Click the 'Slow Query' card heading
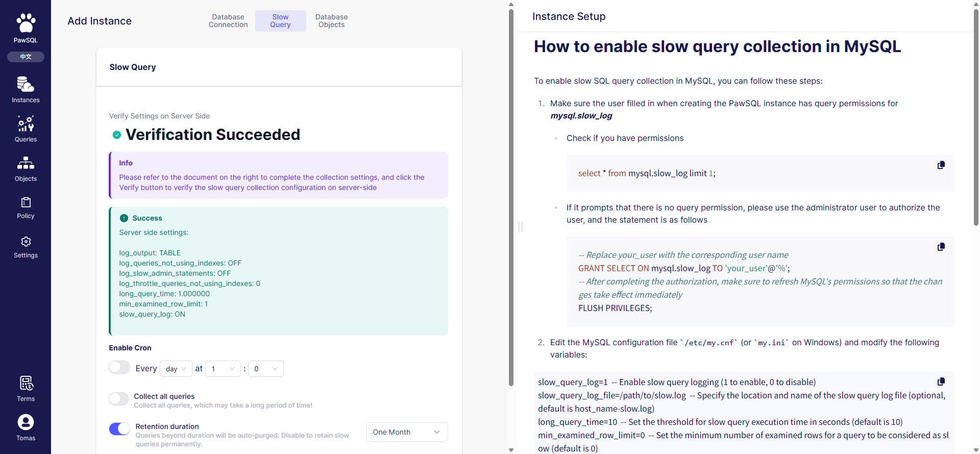Screen dimensions: 980x454 (133, 67)
